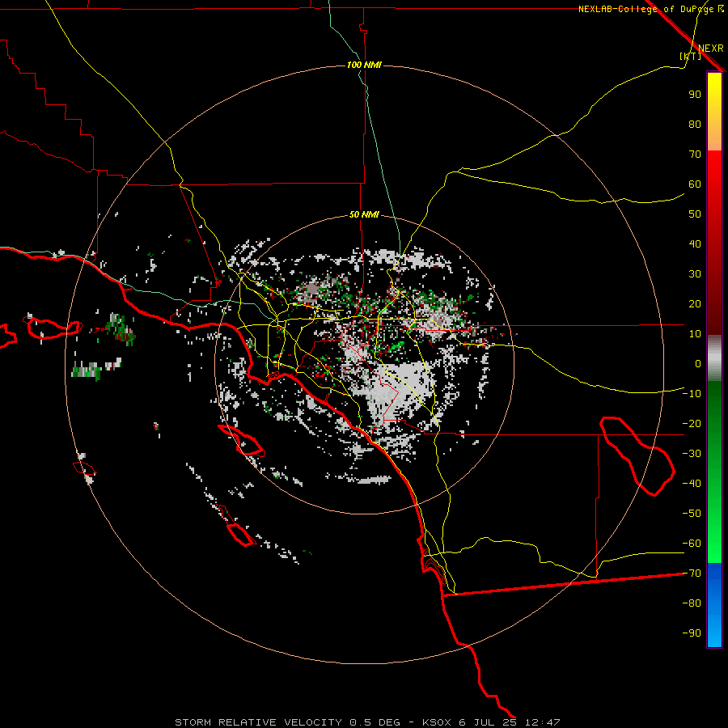This screenshot has width=728, height=728.
Task: Select the dark green segment of color bar
Action: (714, 404)
